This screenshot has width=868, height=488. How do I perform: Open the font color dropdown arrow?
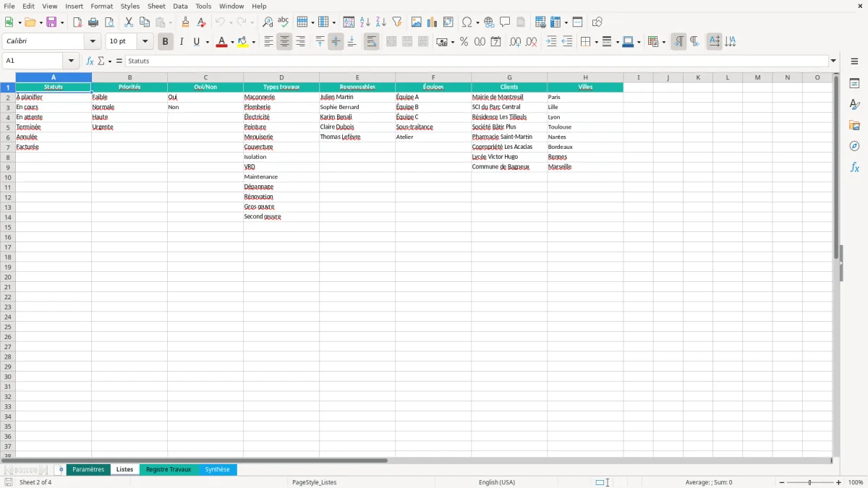point(232,42)
